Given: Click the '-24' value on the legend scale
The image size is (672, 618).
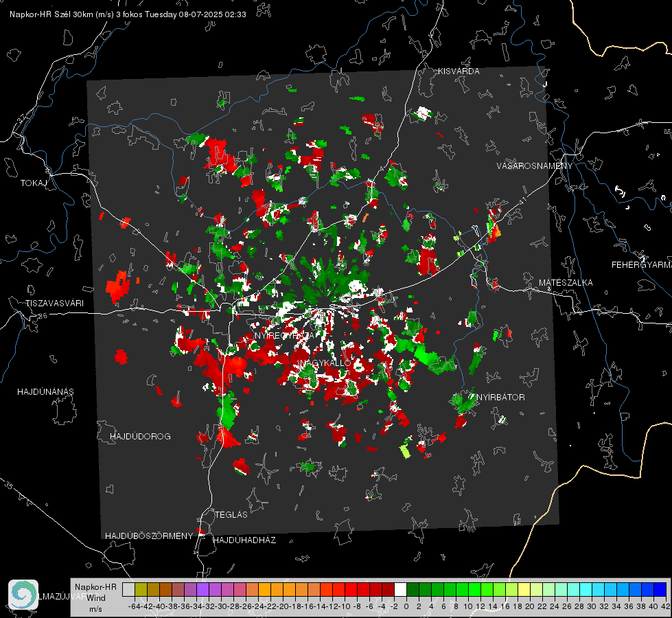Looking at the screenshot, I should pyautogui.click(x=259, y=606).
